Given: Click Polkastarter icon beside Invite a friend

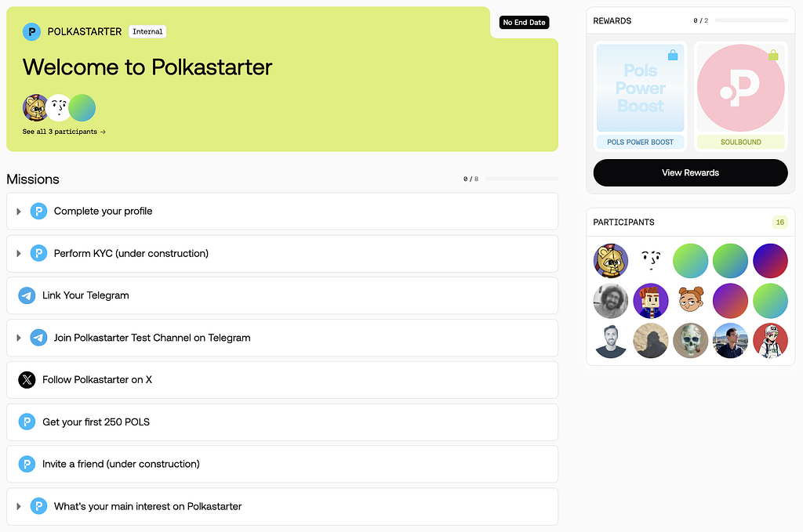Looking at the screenshot, I should tap(27, 464).
